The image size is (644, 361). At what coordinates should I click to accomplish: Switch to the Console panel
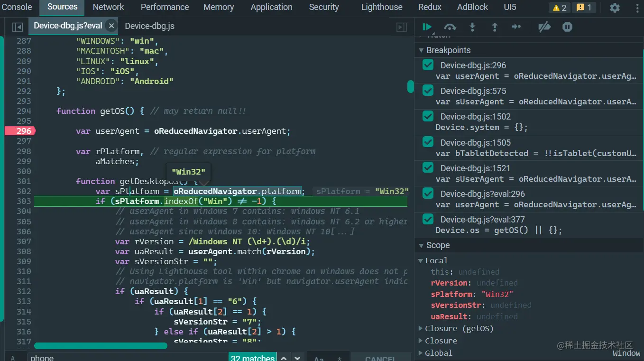coord(17,7)
